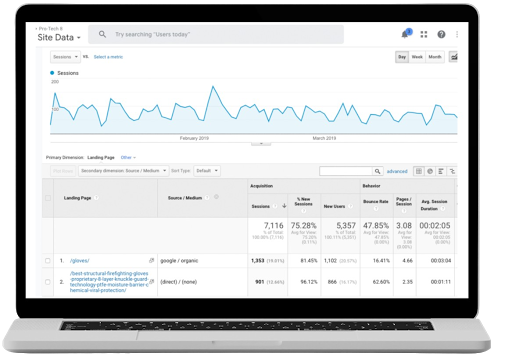Select the Percentage pie chart view icon
512x360 pixels.
[430, 171]
